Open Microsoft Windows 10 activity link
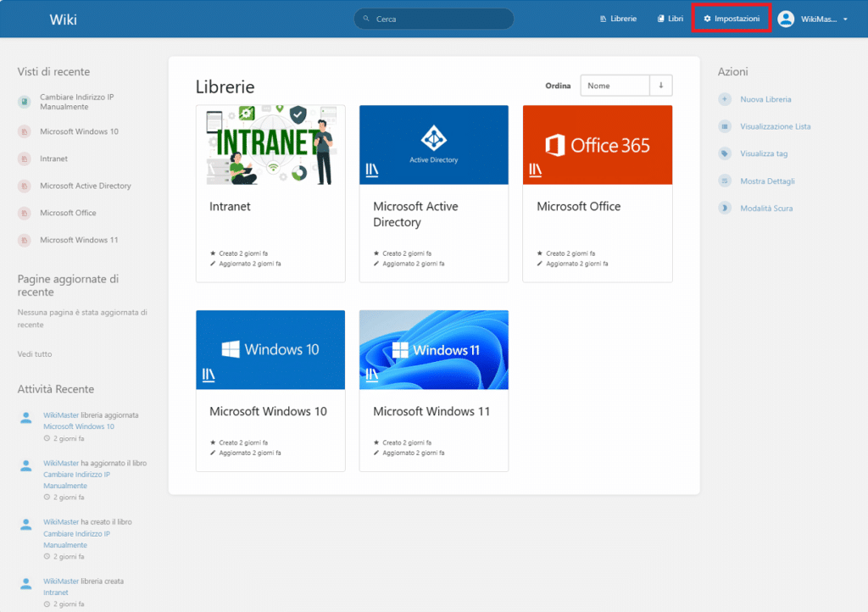Screen dimensions: 868x612 point(79,426)
